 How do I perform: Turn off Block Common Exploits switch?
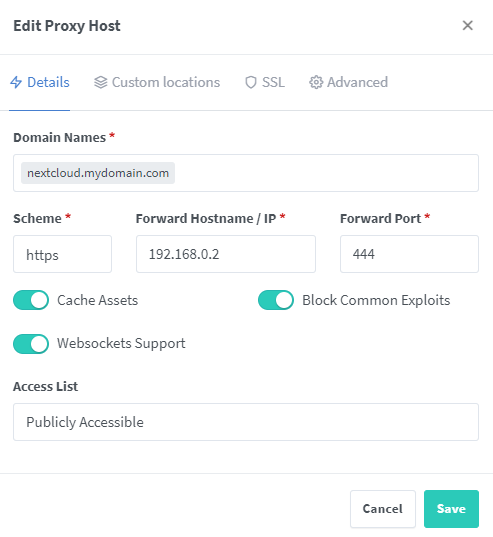point(276,300)
